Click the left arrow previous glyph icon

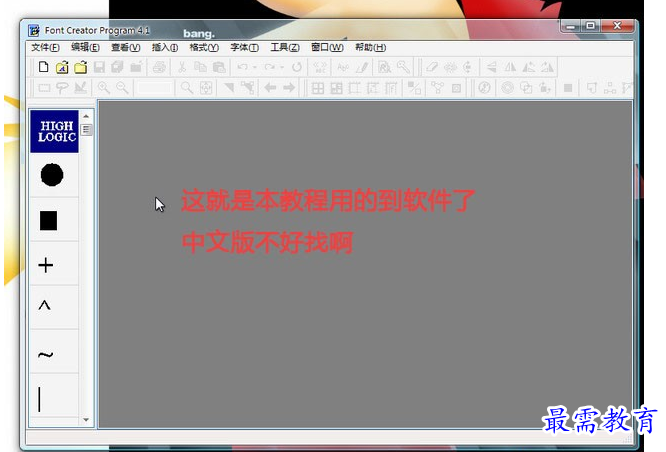(x=270, y=88)
